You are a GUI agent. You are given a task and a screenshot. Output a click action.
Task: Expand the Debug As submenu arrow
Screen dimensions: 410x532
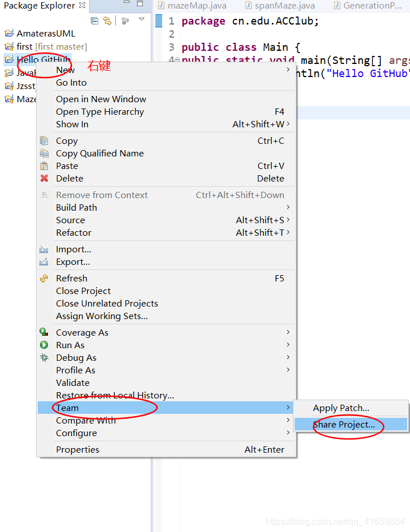coord(288,357)
